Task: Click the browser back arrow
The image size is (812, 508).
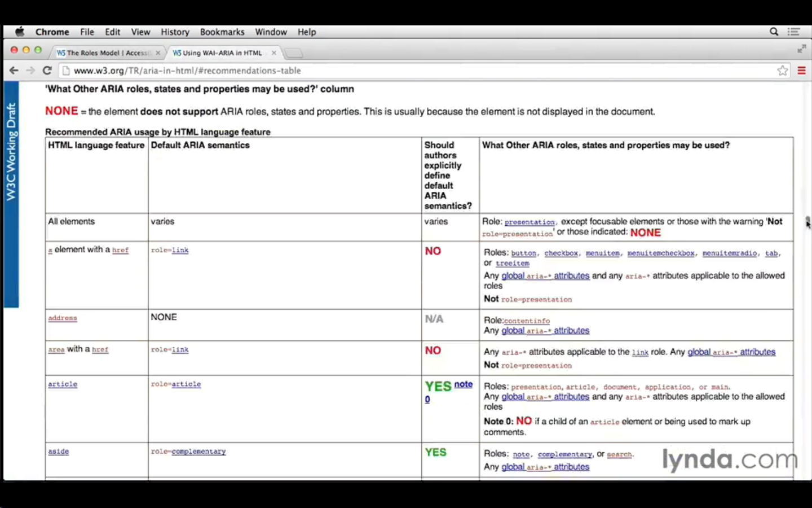Action: pos(14,71)
